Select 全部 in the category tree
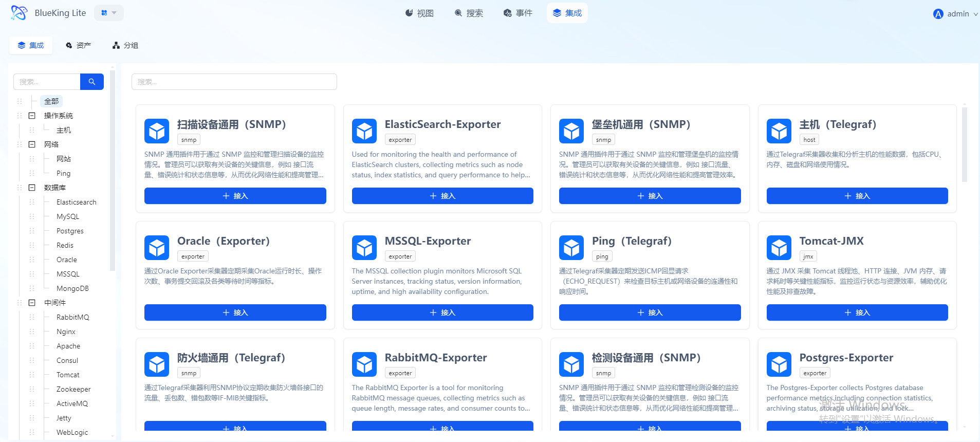 51,101
